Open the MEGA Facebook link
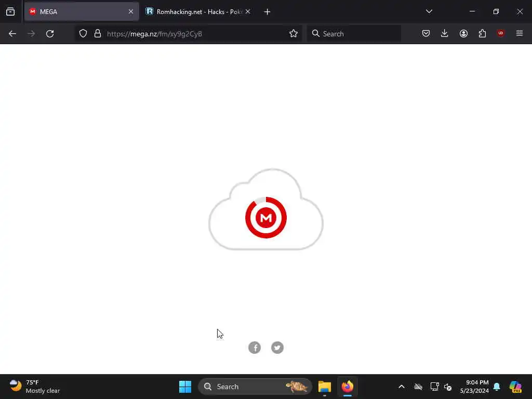Screen dimensions: 532x399 click(x=255, y=348)
